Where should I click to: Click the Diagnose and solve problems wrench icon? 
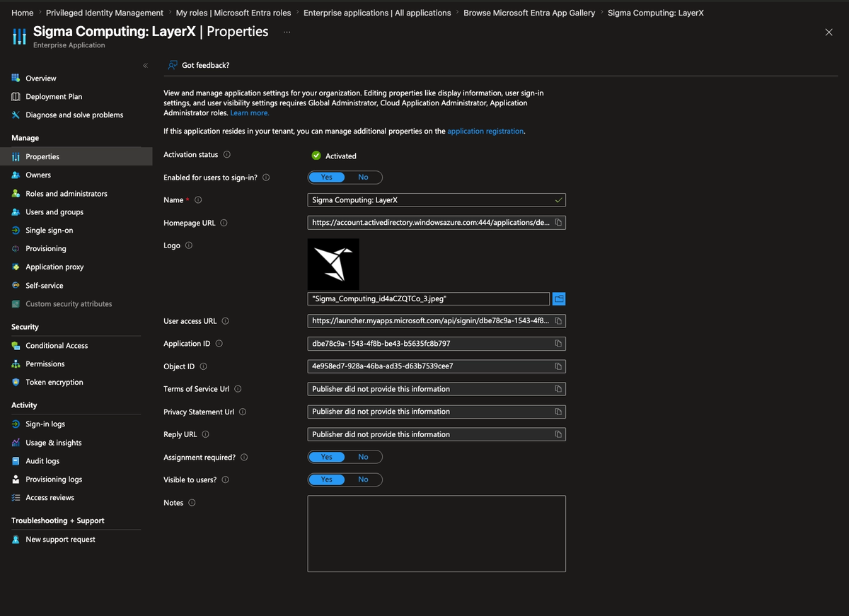click(16, 115)
